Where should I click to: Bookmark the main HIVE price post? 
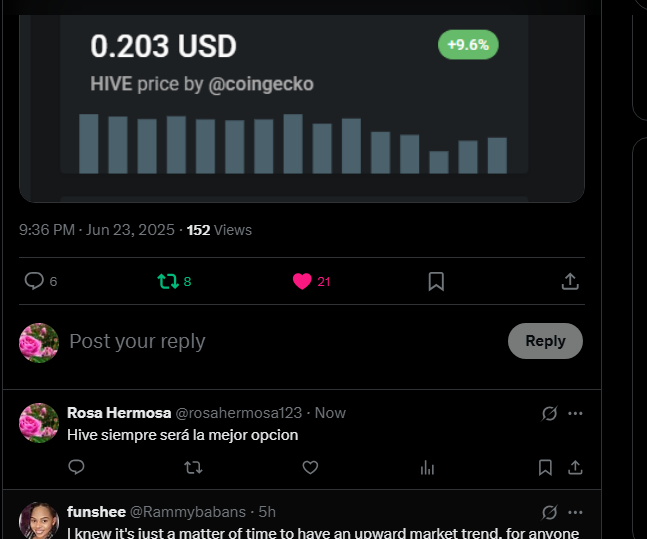pos(436,281)
